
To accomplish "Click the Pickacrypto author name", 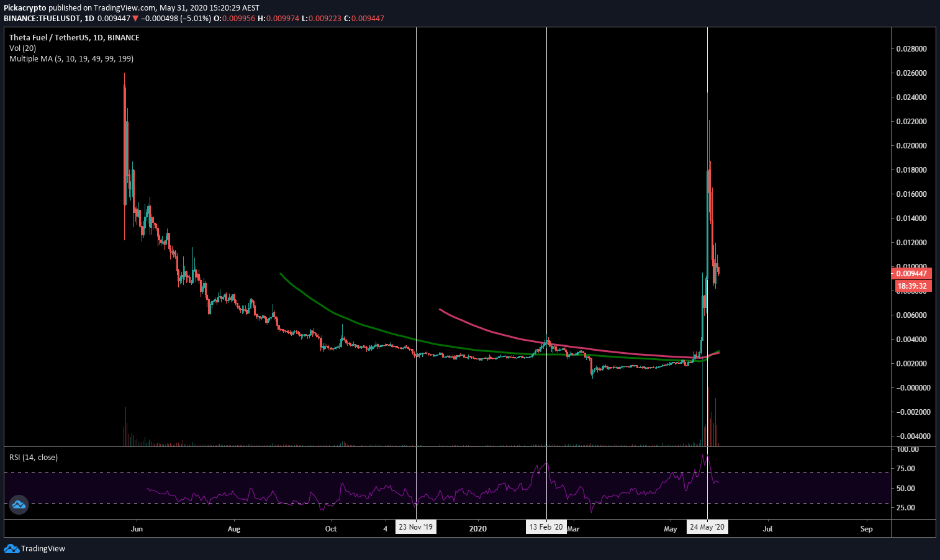I will point(25,8).
